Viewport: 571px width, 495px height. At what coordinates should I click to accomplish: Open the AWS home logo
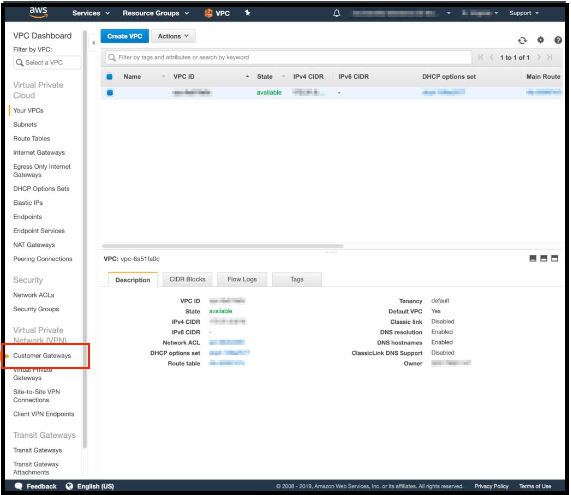coord(39,12)
